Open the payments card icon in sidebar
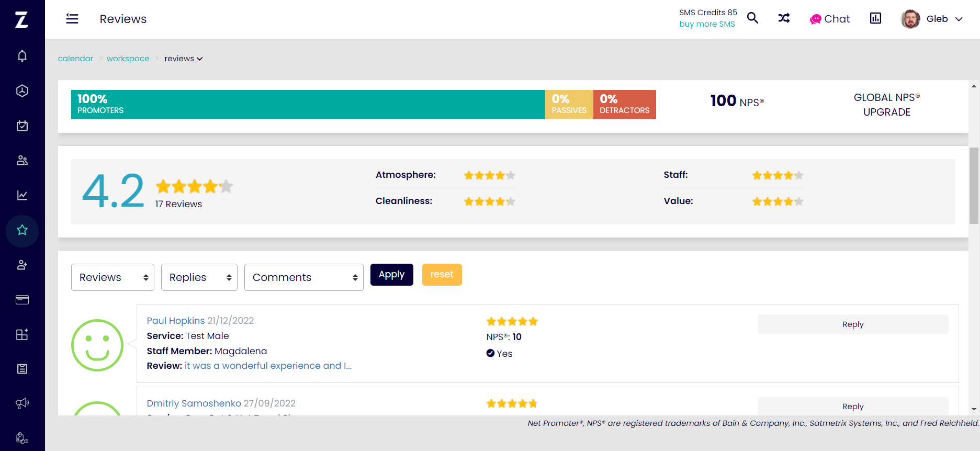 point(22,300)
